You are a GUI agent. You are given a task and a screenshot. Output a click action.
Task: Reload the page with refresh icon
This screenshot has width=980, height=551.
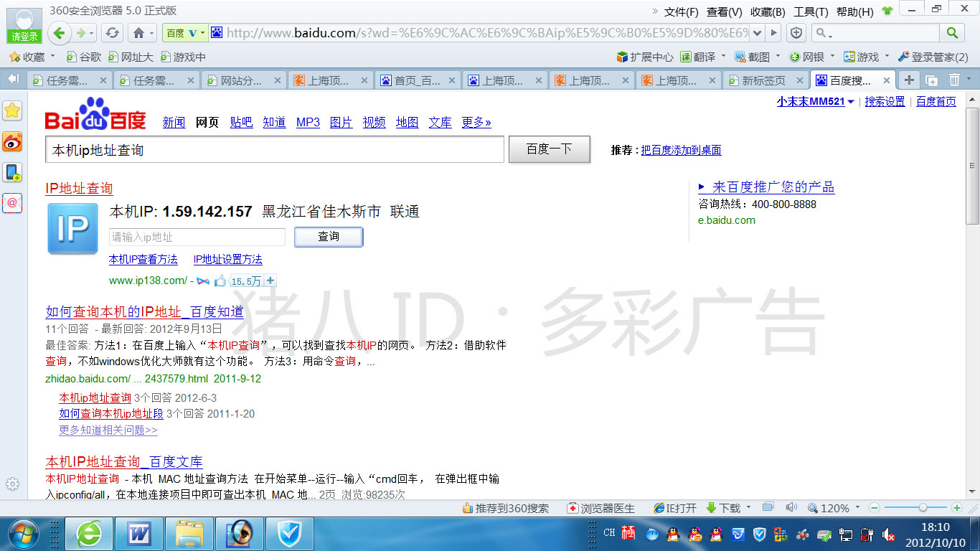pos(112,33)
